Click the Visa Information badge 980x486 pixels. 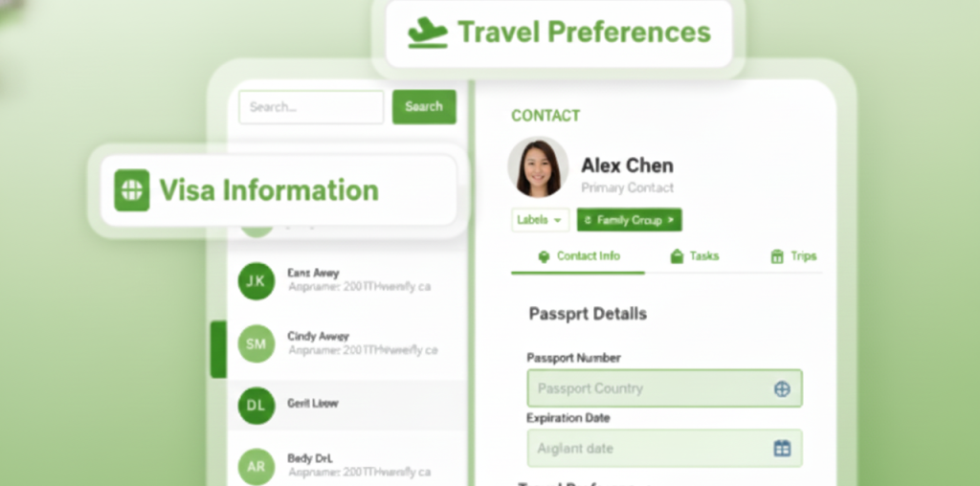tap(278, 190)
